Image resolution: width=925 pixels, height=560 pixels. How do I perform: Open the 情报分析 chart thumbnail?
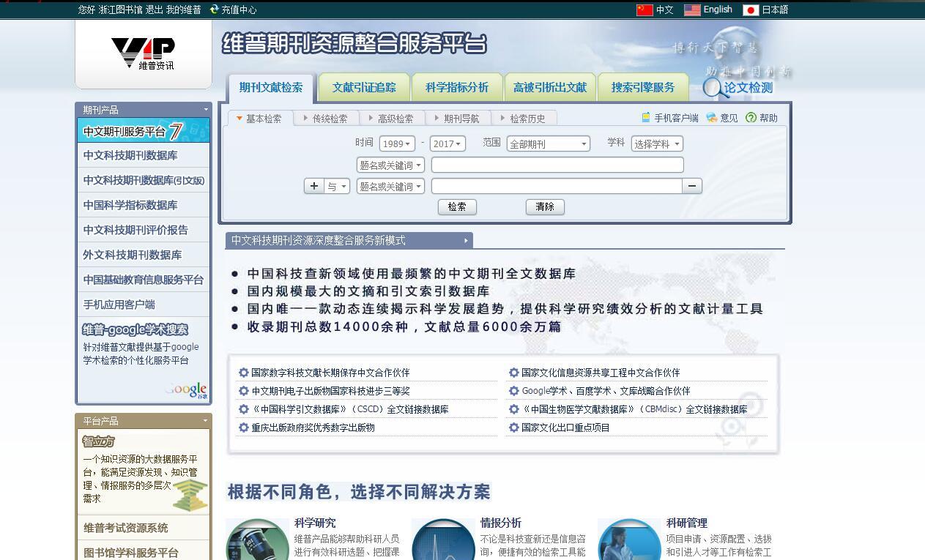[x=443, y=540]
